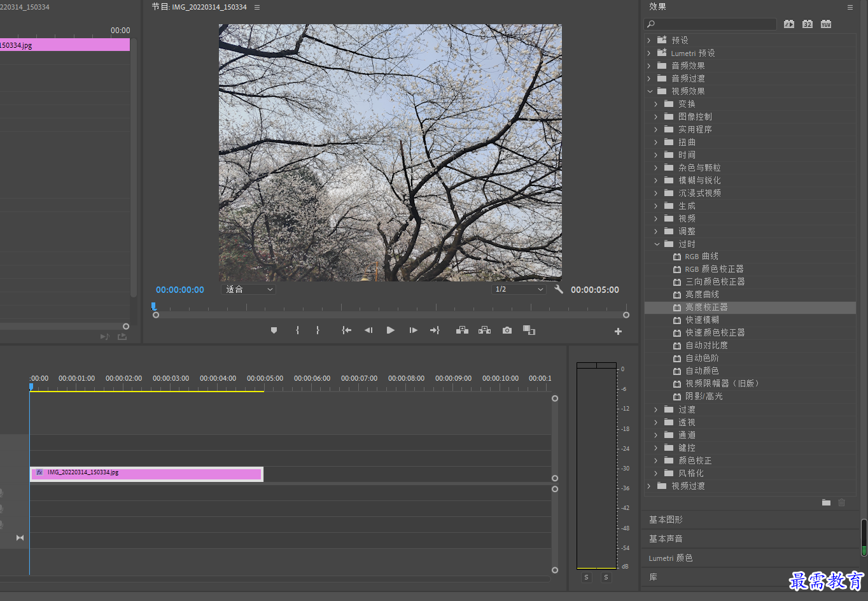Expand the 颜色校正 folder

point(656,460)
